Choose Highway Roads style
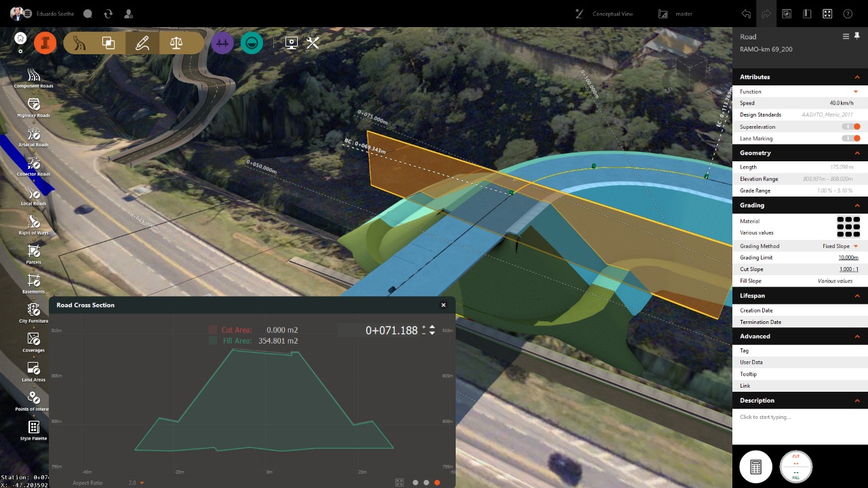 pyautogui.click(x=33, y=108)
